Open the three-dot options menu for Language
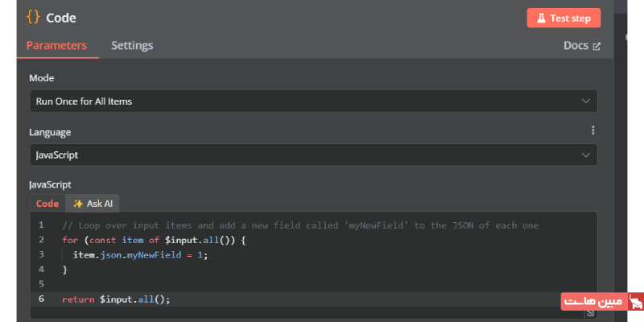644x322 pixels. pos(593,130)
